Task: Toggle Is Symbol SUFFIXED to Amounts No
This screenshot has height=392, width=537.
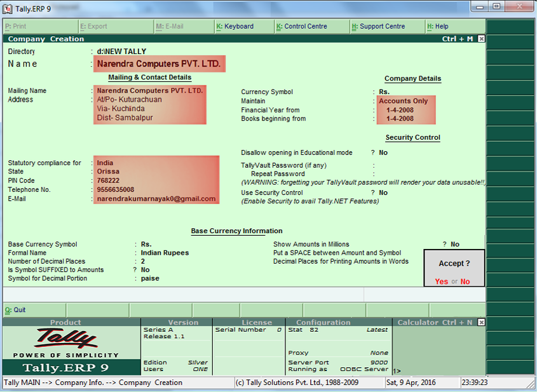Action: coord(145,270)
